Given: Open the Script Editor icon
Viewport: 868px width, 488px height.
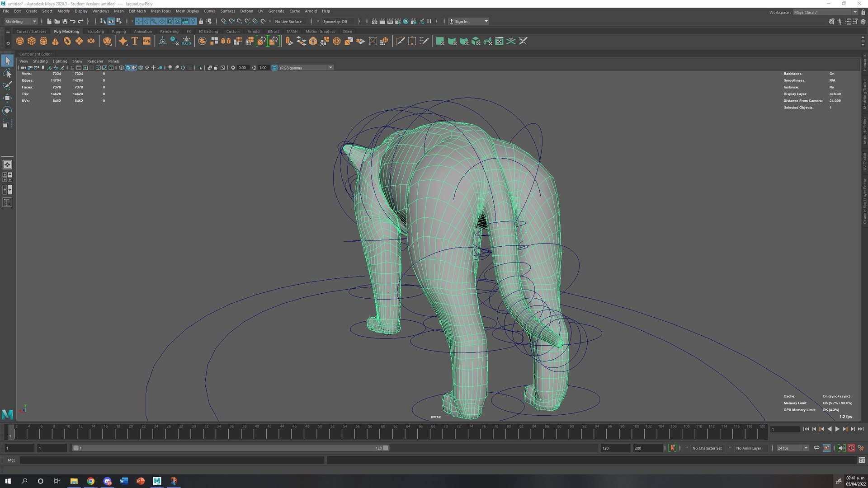Looking at the screenshot, I should (862, 460).
